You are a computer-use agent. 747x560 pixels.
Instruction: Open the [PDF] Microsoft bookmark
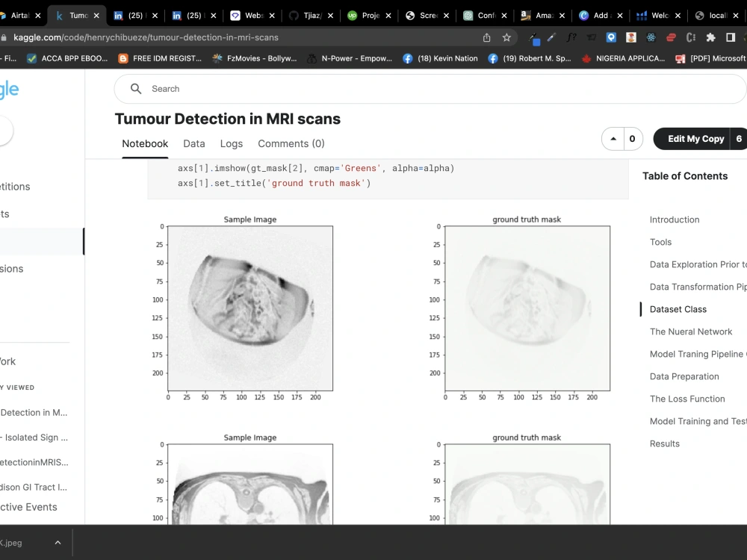(x=711, y=58)
